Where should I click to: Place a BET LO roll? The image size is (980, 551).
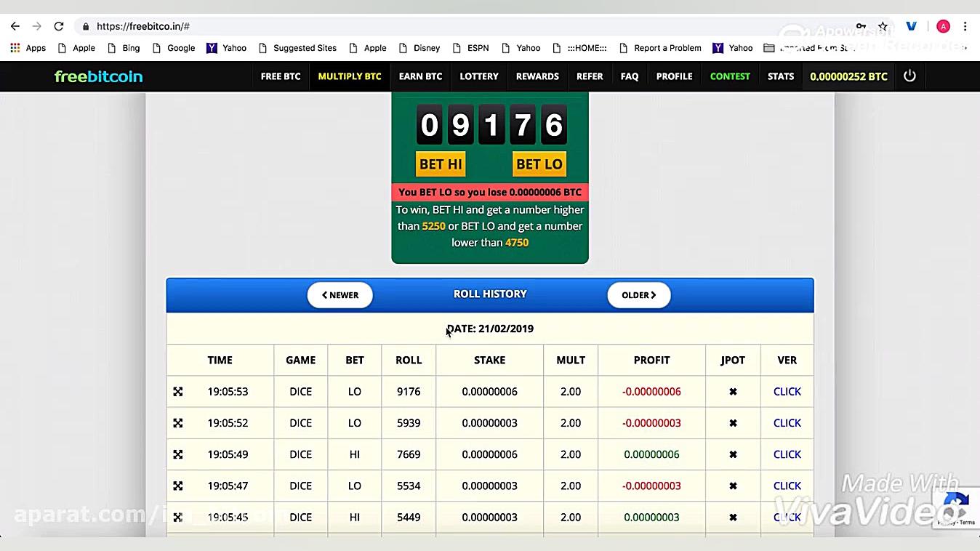tap(539, 164)
